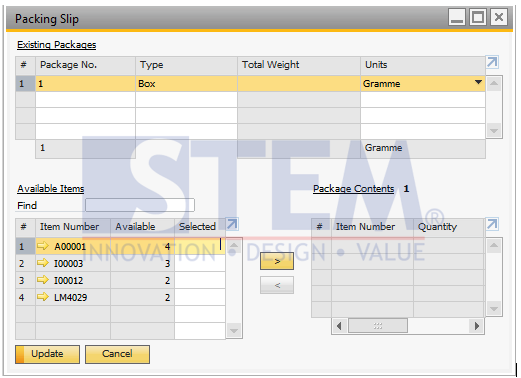521x378 pixels.
Task: Click the Selected cell for I00012
Action: pyautogui.click(x=200, y=280)
